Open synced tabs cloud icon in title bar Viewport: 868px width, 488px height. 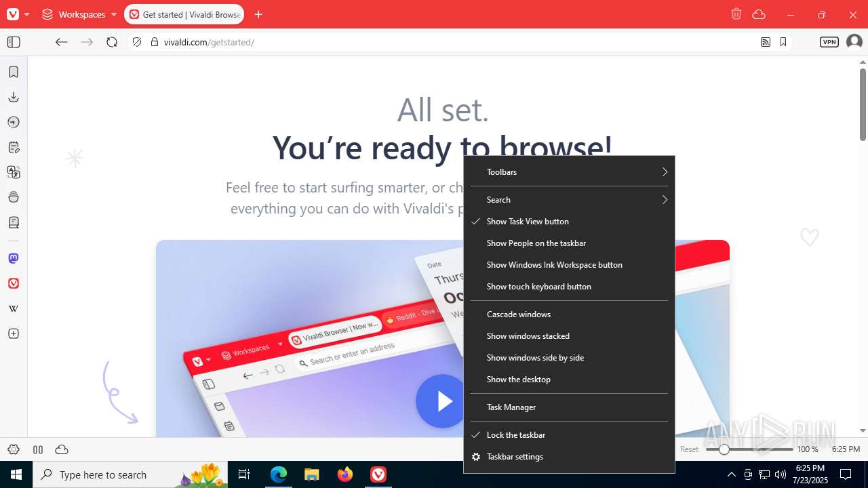pyautogui.click(x=759, y=14)
